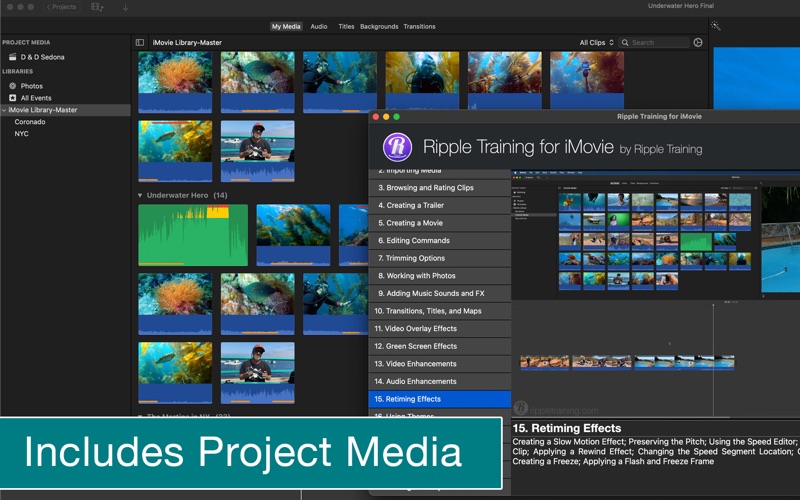The height and width of the screenshot is (500, 800).
Task: Open lesson 8. Working with Photos
Action: 439,276
